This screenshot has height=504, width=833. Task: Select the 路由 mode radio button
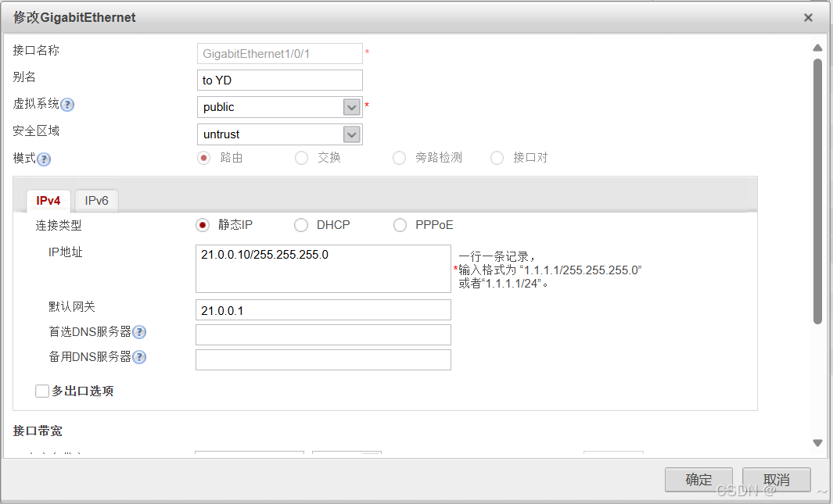pyautogui.click(x=203, y=158)
